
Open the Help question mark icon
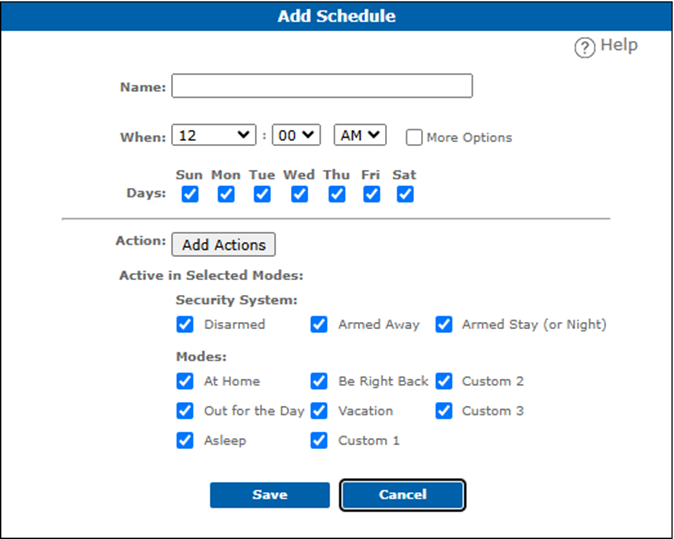coord(585,47)
